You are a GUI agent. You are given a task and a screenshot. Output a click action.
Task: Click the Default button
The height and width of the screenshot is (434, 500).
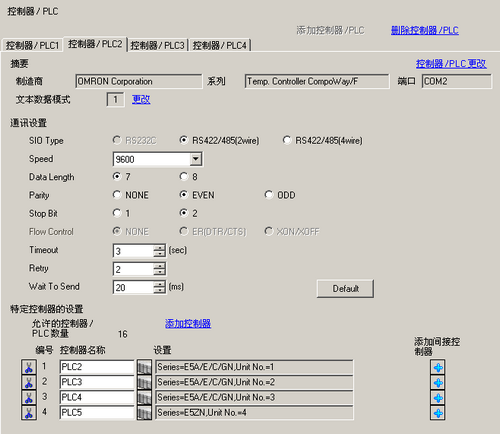(345, 288)
